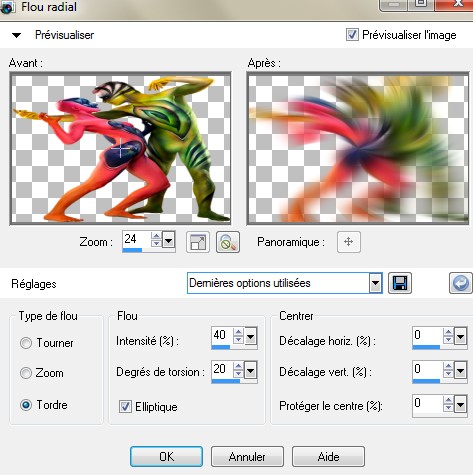Open the Zoom value dropdown arrow
473x475 pixels.
[168, 240]
